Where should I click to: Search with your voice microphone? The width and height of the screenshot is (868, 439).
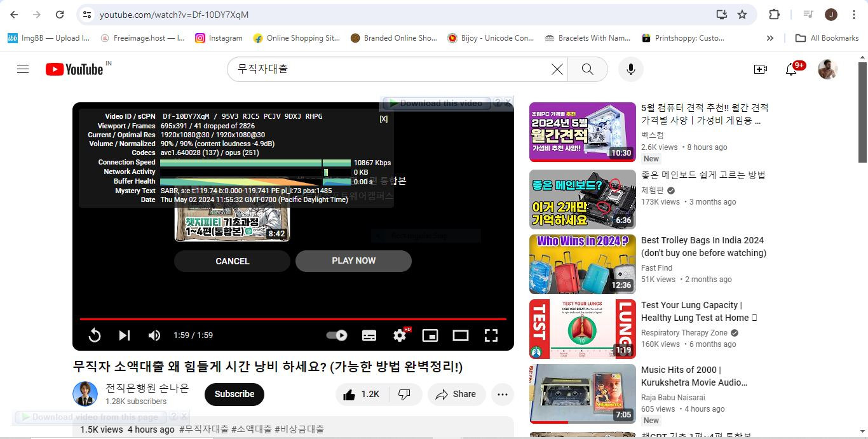630,69
